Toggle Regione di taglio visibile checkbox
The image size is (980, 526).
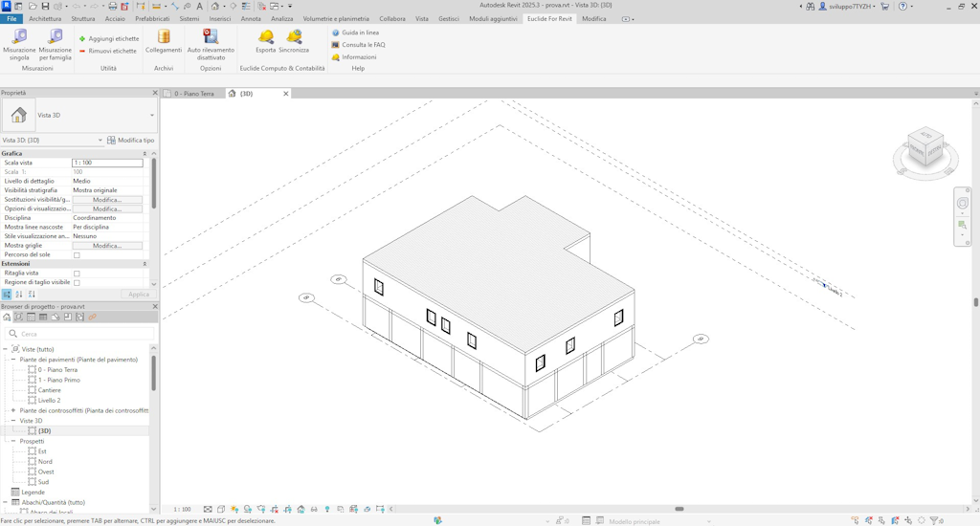coord(77,283)
